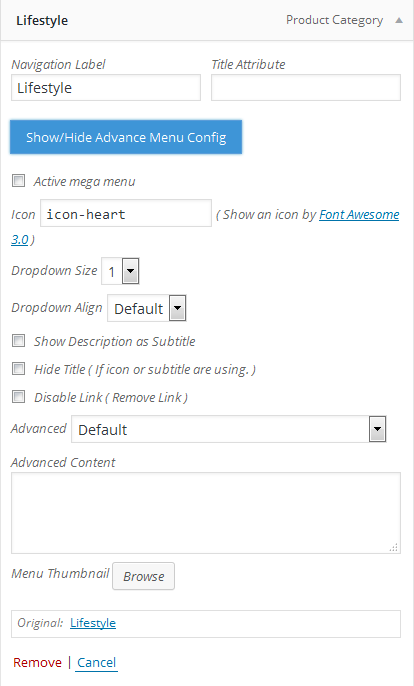The image size is (414, 686).
Task: Check Show Description as Subtitle
Action: point(18,340)
